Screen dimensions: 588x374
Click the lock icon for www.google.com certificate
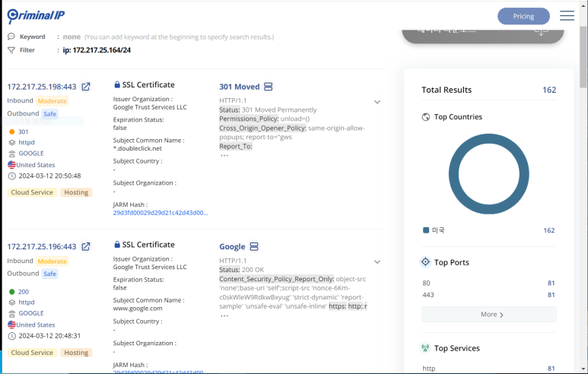[117, 244]
